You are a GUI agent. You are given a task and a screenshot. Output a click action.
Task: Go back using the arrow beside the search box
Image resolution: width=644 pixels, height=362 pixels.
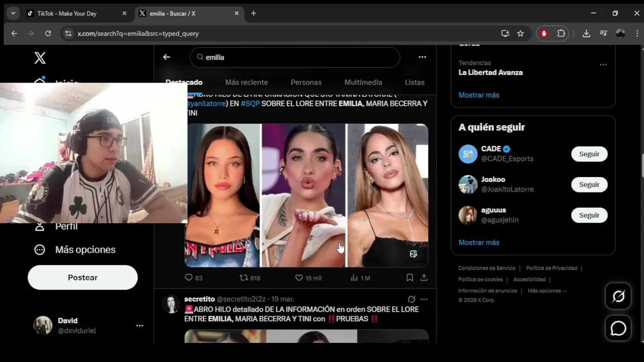coord(167,57)
